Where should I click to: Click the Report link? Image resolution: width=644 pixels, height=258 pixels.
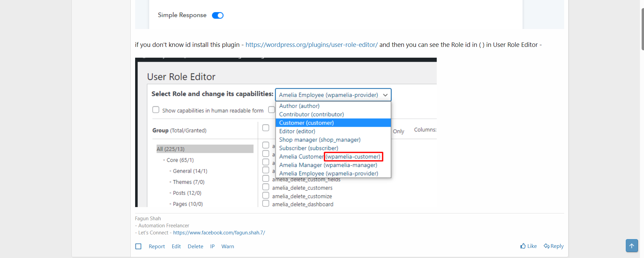tap(157, 246)
